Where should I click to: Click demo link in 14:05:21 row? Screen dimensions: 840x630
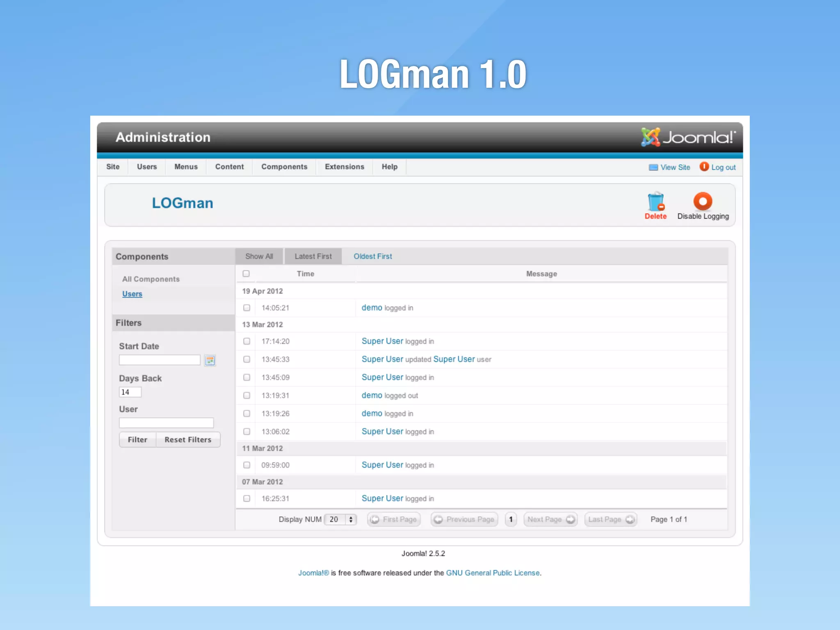[372, 308]
